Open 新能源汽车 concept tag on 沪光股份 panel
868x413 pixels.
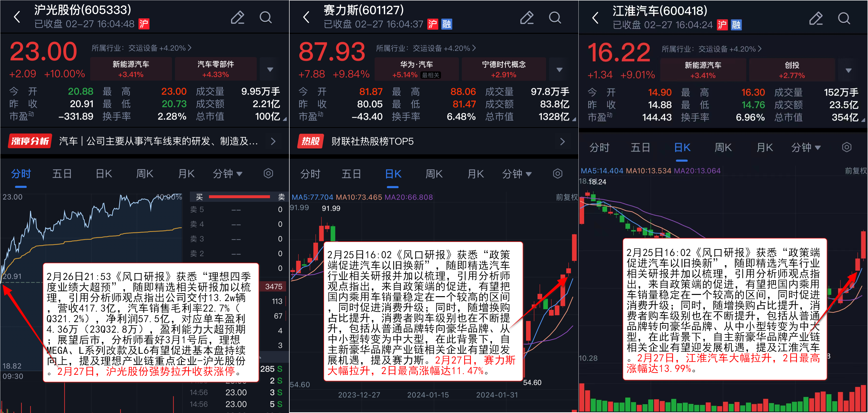(x=131, y=69)
